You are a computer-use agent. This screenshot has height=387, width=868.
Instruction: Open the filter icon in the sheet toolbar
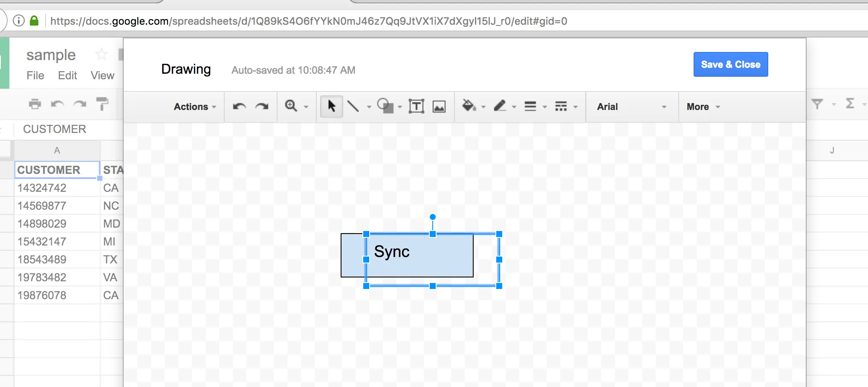click(818, 104)
